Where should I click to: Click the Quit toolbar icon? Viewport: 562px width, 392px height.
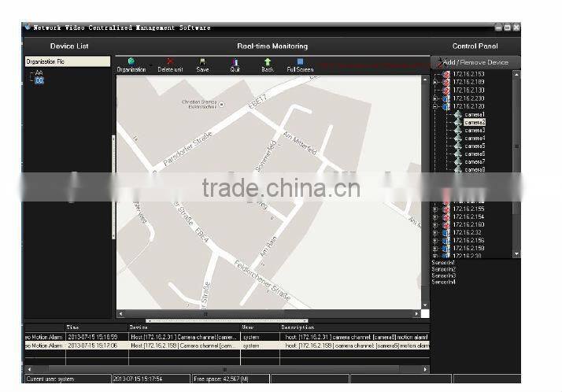pos(235,61)
